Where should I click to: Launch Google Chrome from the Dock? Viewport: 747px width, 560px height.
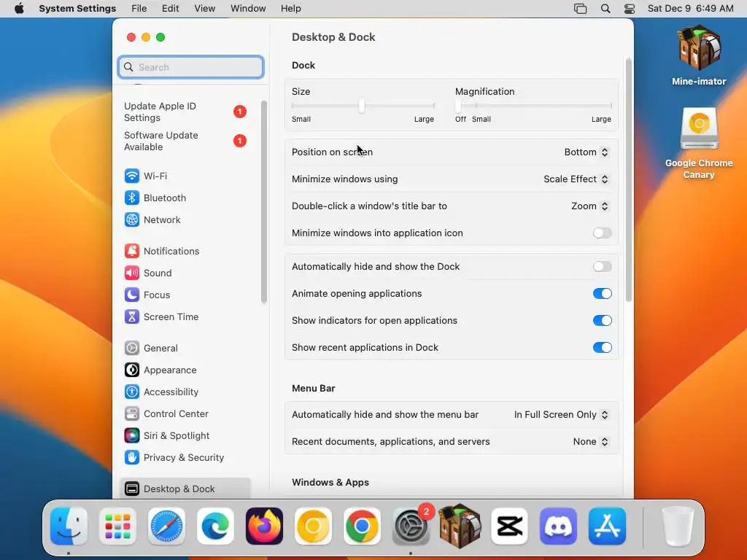(362, 526)
